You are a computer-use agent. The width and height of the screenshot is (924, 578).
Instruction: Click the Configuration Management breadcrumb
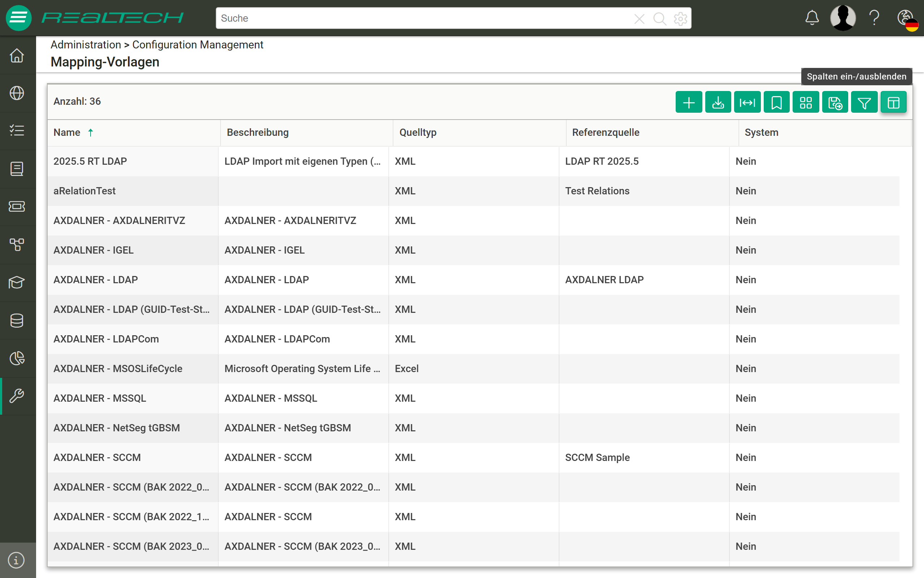198,45
